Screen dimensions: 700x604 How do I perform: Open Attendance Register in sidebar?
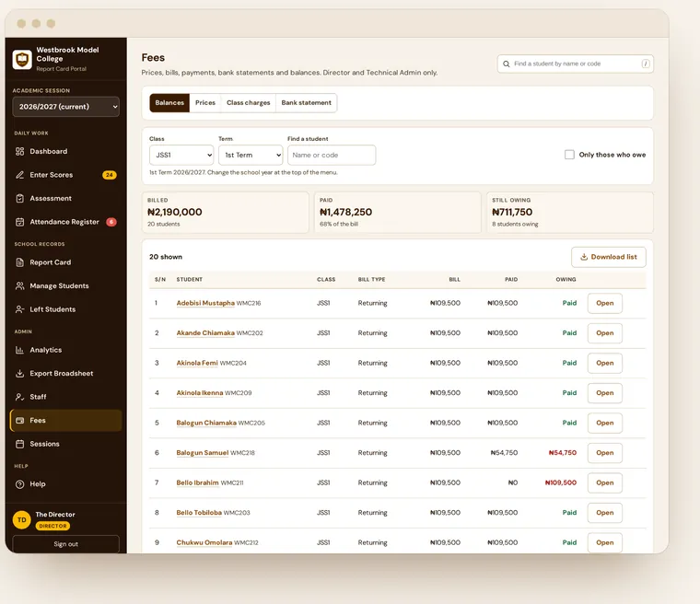(66, 222)
